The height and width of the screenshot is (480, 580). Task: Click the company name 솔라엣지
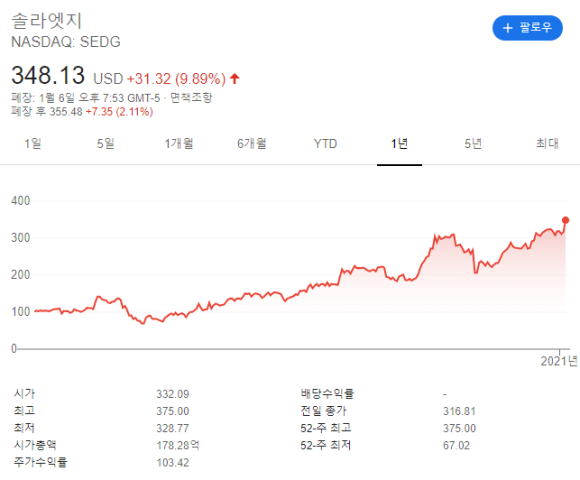click(47, 21)
